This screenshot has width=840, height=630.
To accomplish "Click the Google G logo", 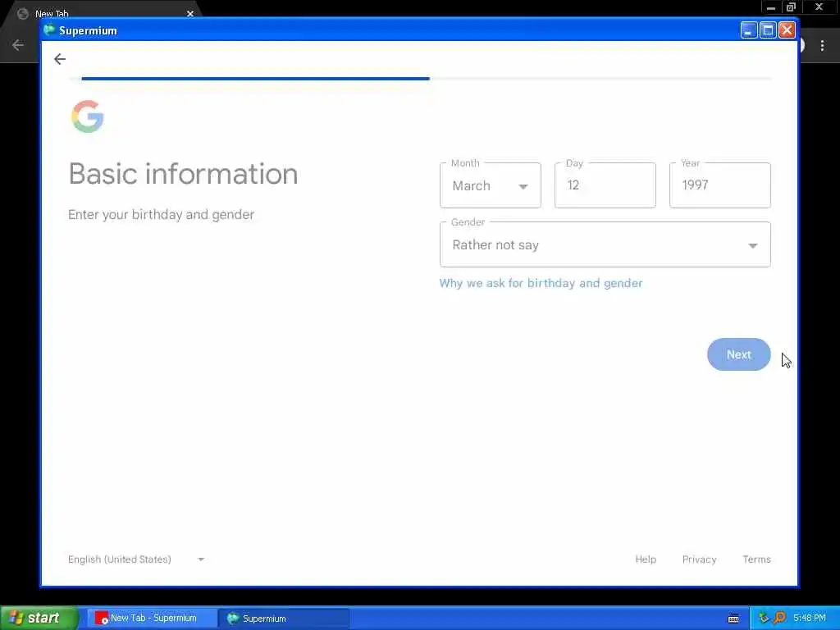I will [x=87, y=116].
